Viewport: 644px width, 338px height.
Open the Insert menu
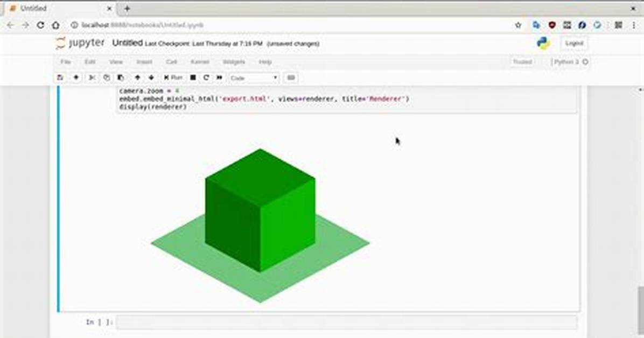click(144, 62)
